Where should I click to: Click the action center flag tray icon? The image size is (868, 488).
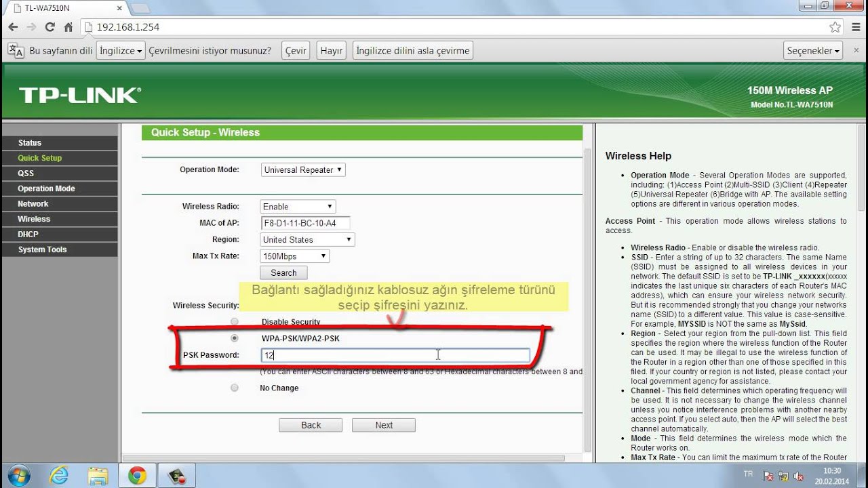click(x=768, y=476)
